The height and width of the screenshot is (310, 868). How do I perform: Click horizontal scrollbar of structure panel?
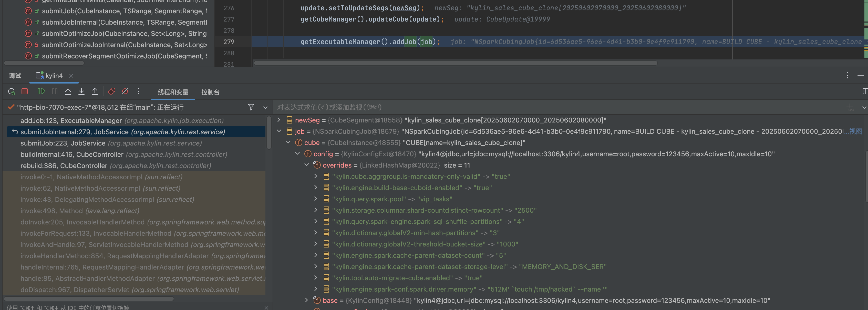44,63
